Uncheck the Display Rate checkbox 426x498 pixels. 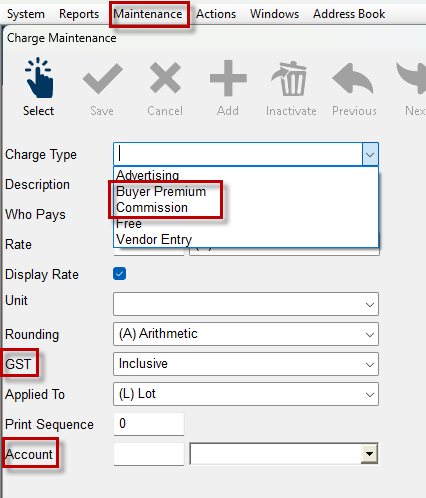(x=119, y=274)
